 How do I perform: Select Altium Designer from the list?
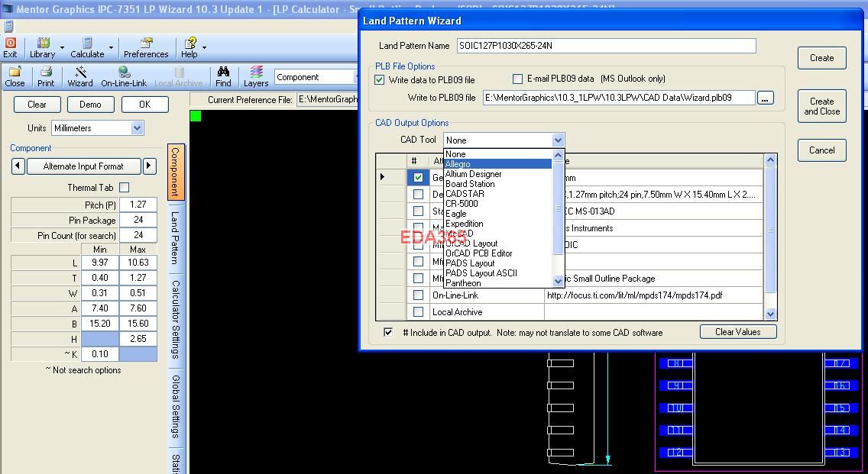tap(498, 174)
